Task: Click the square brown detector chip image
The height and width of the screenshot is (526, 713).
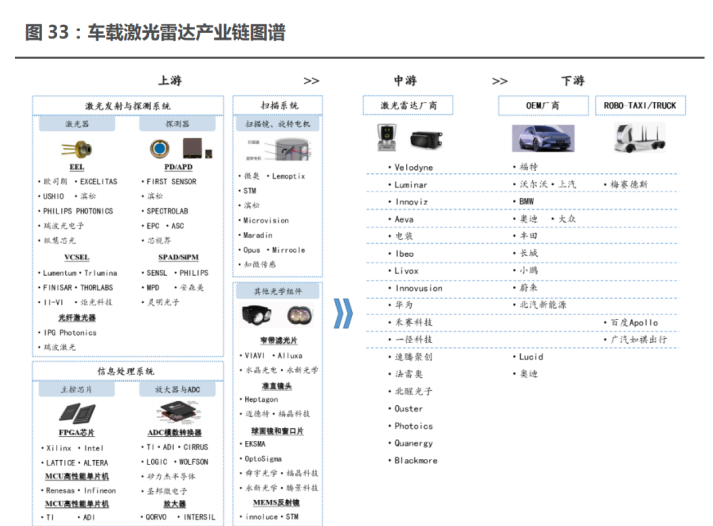Action: click(192, 148)
